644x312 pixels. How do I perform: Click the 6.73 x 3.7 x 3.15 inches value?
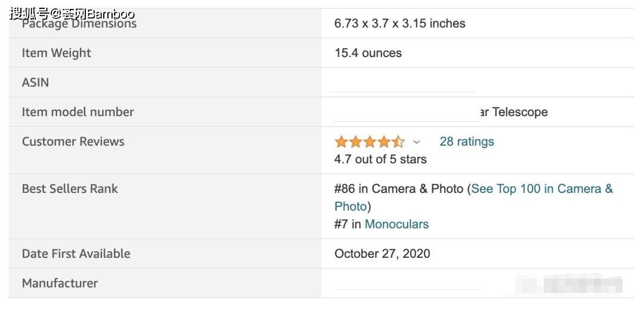click(400, 23)
